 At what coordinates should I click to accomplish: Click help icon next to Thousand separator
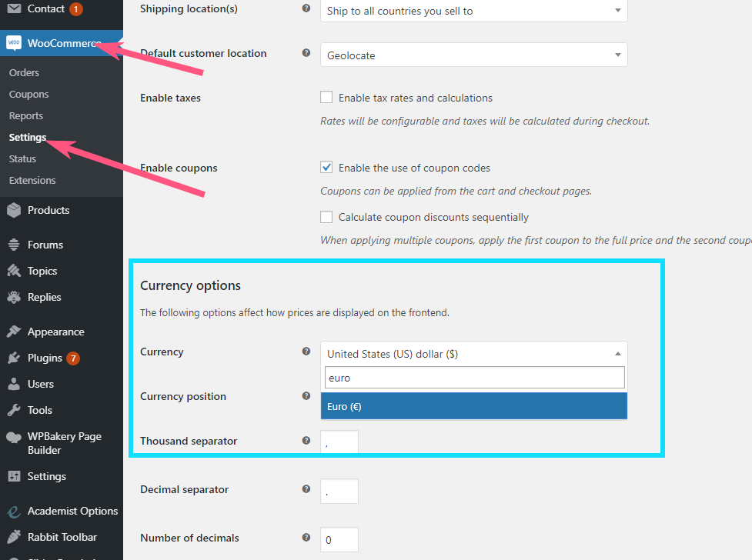pyautogui.click(x=306, y=440)
